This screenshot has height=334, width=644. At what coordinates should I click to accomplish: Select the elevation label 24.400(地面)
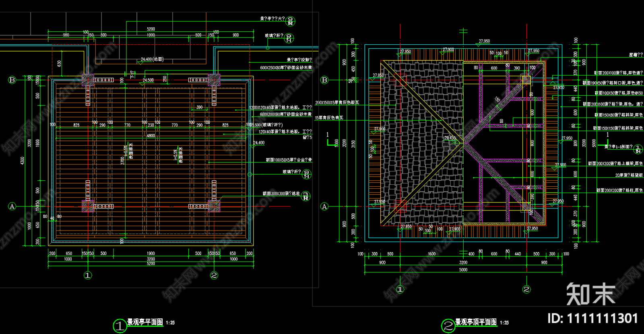pos(152,59)
